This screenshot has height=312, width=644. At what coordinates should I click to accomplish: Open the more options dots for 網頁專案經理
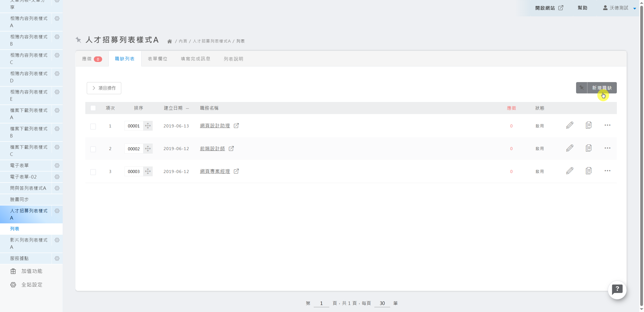(607, 171)
